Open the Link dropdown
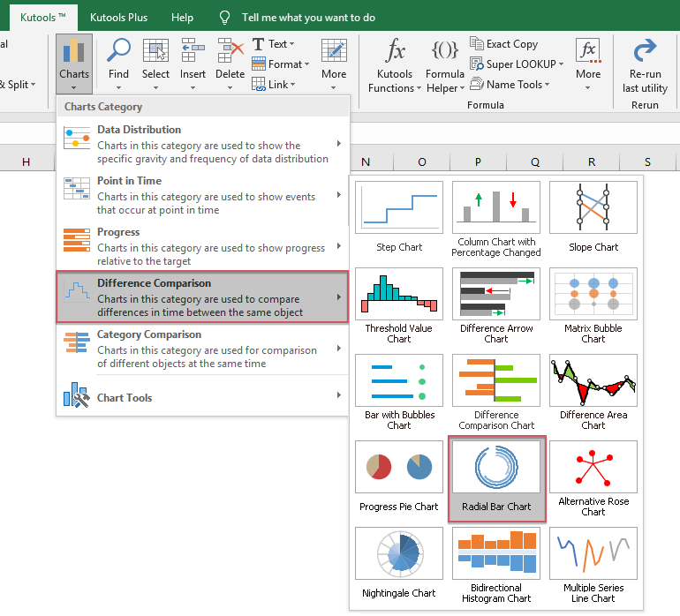 pos(274,84)
